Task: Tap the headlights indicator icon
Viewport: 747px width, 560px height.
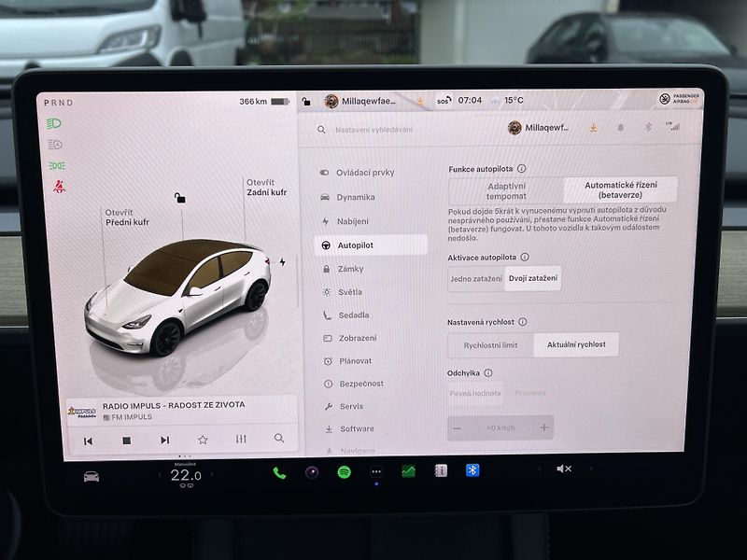Action: click(54, 124)
